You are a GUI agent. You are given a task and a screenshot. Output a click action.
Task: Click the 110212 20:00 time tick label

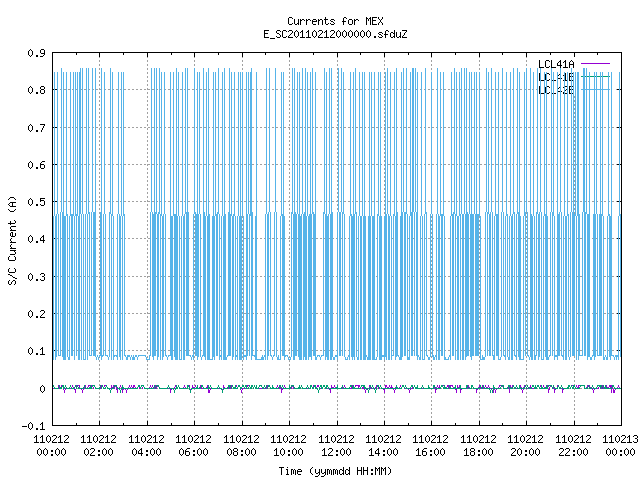(x=526, y=446)
